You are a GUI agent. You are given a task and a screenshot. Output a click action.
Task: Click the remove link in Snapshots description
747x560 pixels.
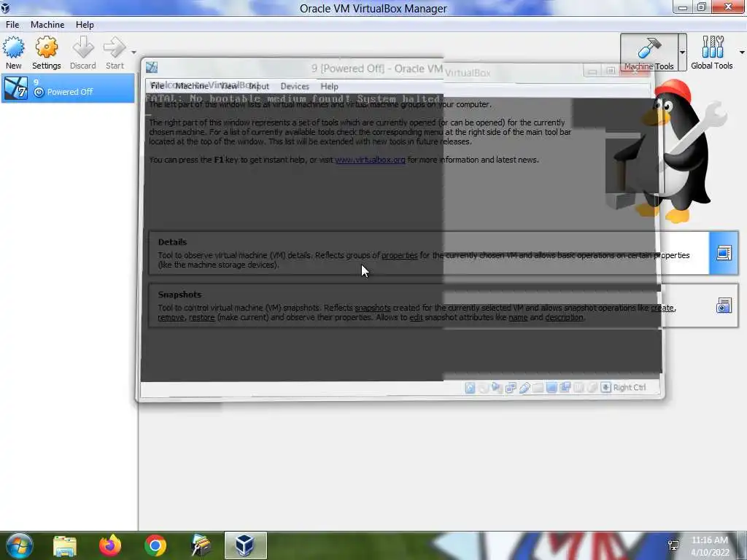point(171,317)
